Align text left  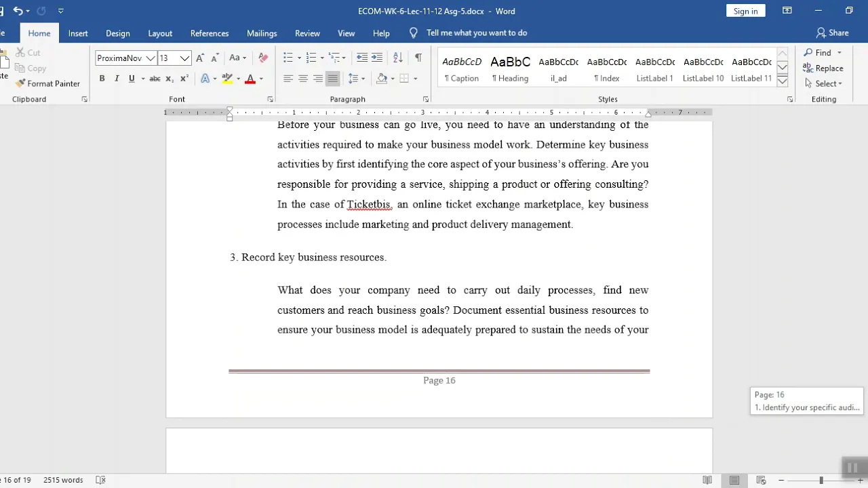[x=288, y=79]
